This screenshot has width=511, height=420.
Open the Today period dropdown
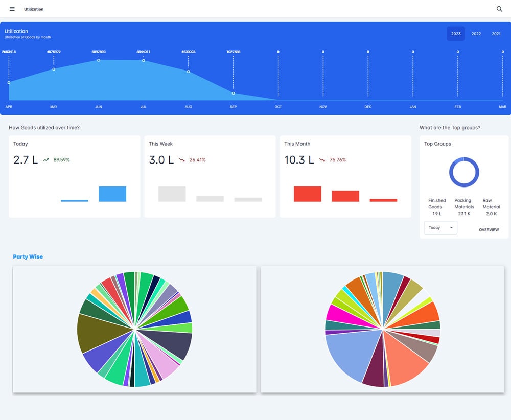[x=440, y=227]
